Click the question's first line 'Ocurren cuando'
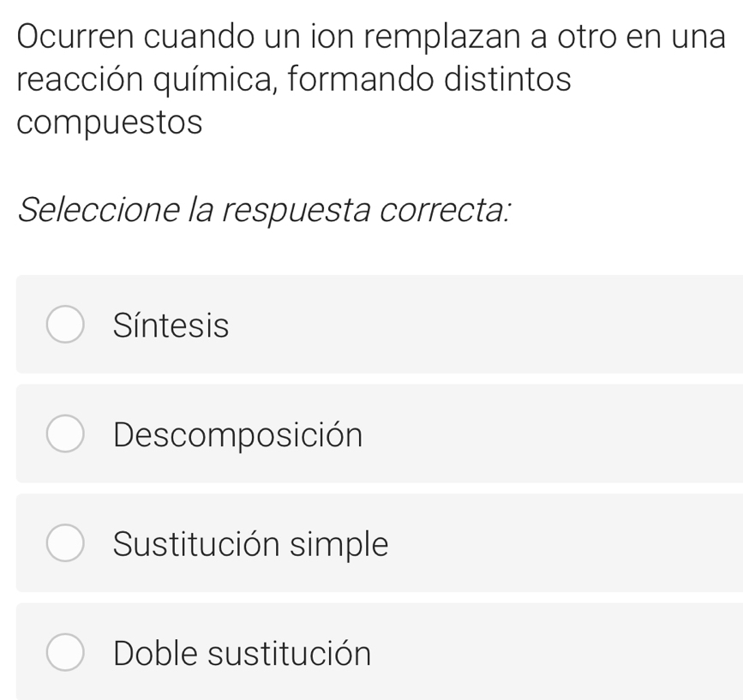Screen dimensions: 743x700 (129, 37)
